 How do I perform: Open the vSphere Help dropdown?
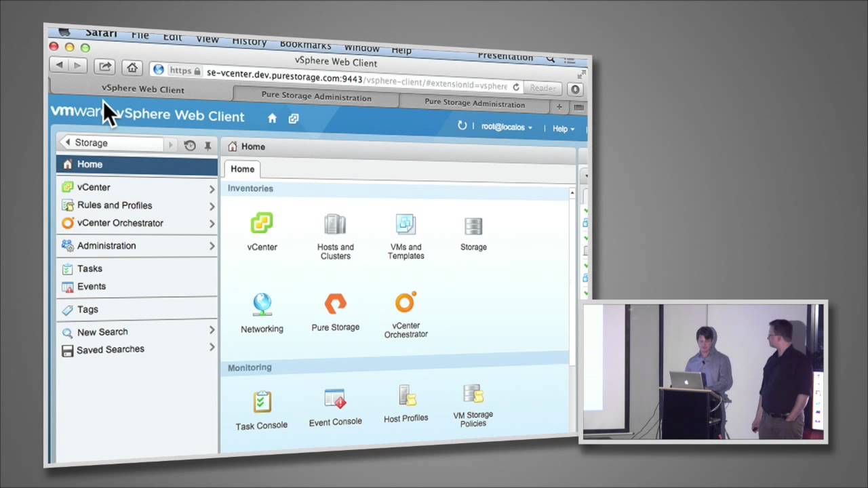[x=563, y=129]
